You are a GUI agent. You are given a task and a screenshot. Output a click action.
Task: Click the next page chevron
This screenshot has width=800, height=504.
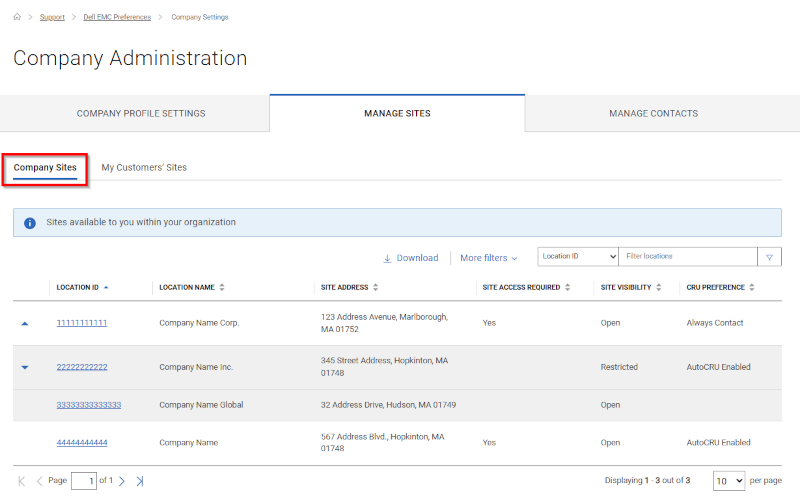pos(122,481)
